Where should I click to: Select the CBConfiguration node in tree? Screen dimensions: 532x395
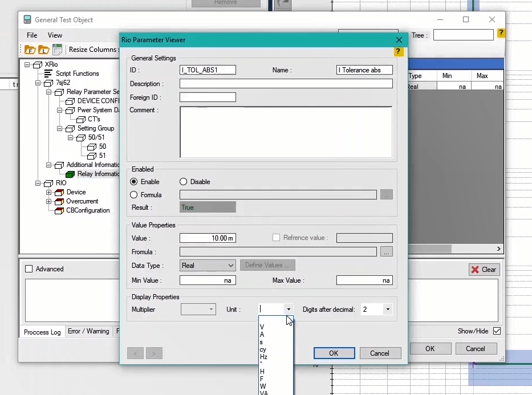88,210
